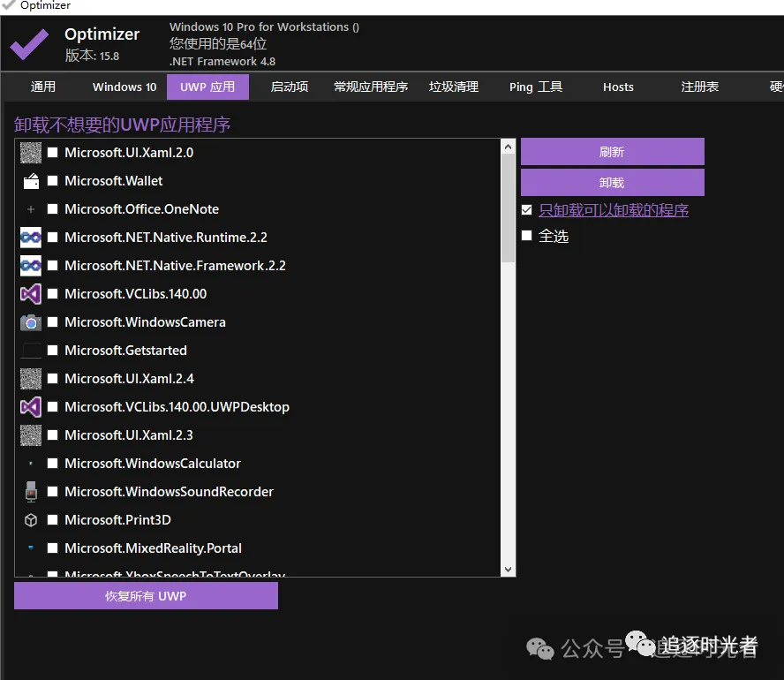Screen dimensions: 784x680
Task: Click the MixedReality.Portal app icon
Action: [x=31, y=548]
